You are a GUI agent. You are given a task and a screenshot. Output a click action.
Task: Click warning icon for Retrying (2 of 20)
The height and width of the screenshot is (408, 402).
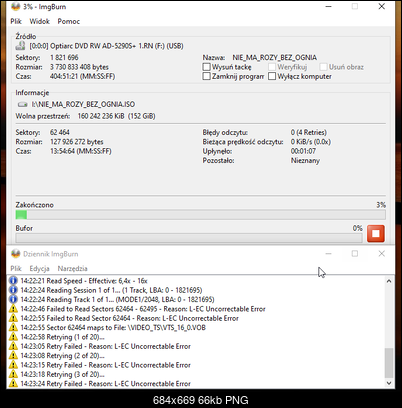13,355
